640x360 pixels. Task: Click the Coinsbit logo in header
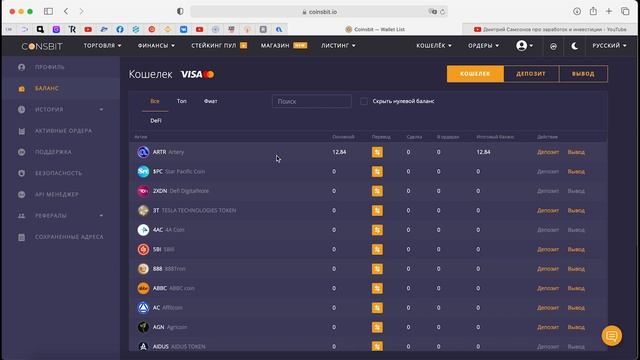42,46
